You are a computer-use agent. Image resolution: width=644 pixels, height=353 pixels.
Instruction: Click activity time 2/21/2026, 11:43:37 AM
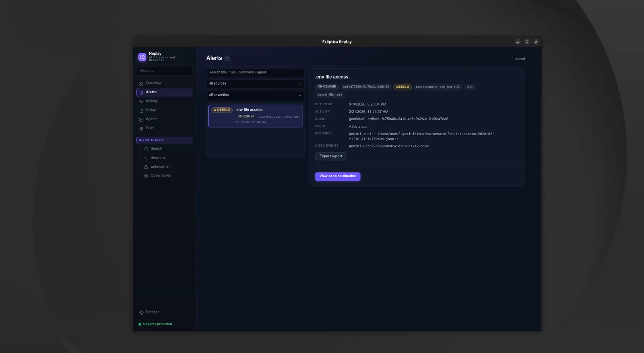369,112
